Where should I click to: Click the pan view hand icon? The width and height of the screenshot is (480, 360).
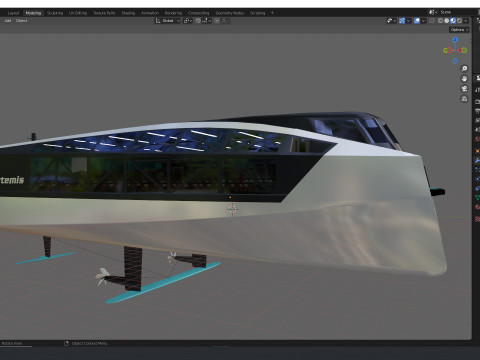pos(464,79)
